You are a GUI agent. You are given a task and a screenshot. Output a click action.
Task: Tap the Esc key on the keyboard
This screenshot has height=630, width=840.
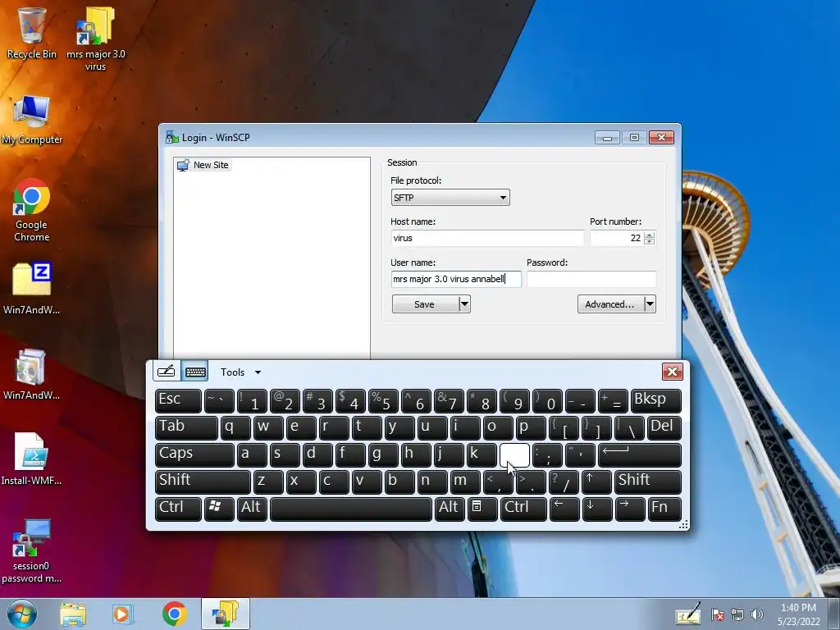point(178,400)
